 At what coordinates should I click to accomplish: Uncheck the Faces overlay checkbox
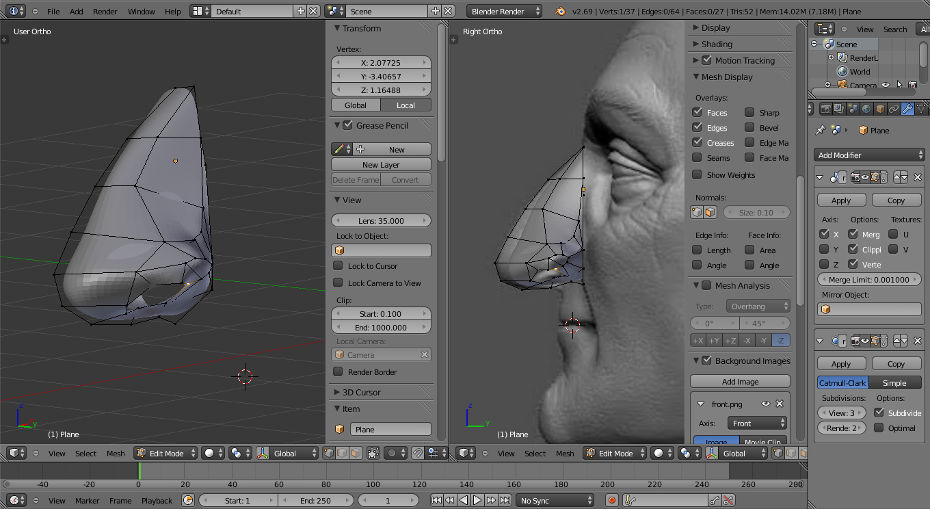click(698, 112)
